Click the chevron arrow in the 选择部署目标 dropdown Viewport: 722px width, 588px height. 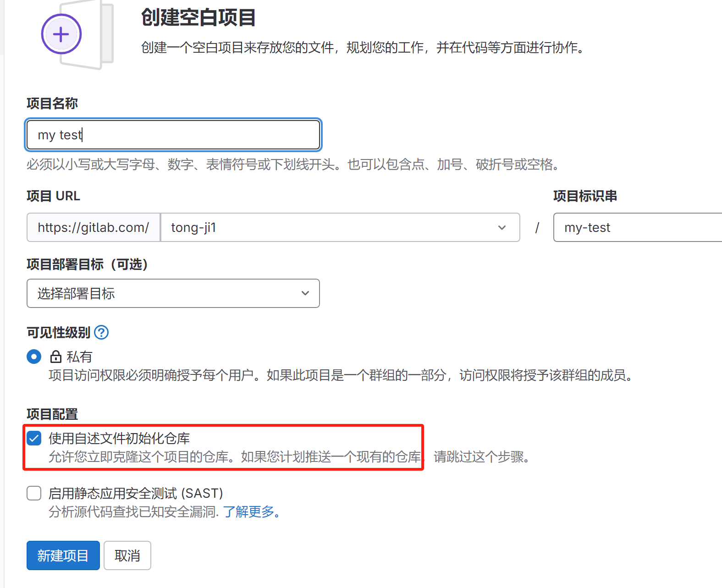point(305,293)
